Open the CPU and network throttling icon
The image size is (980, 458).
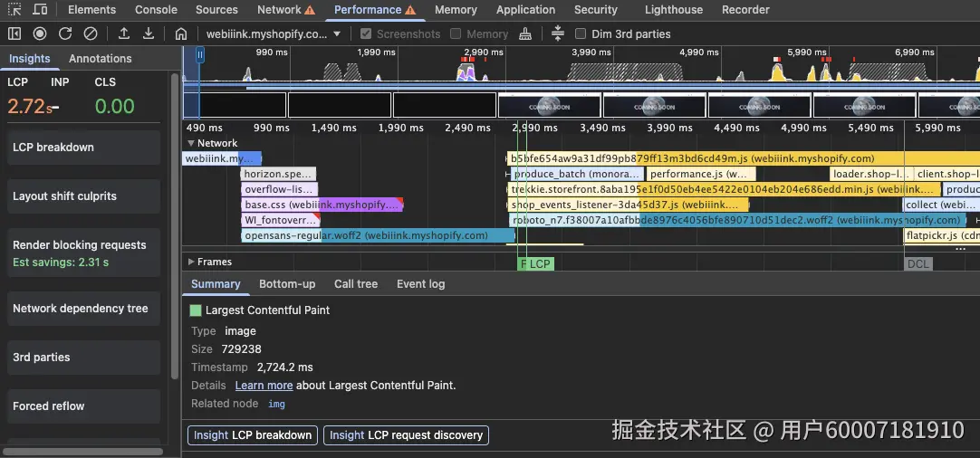tap(558, 33)
